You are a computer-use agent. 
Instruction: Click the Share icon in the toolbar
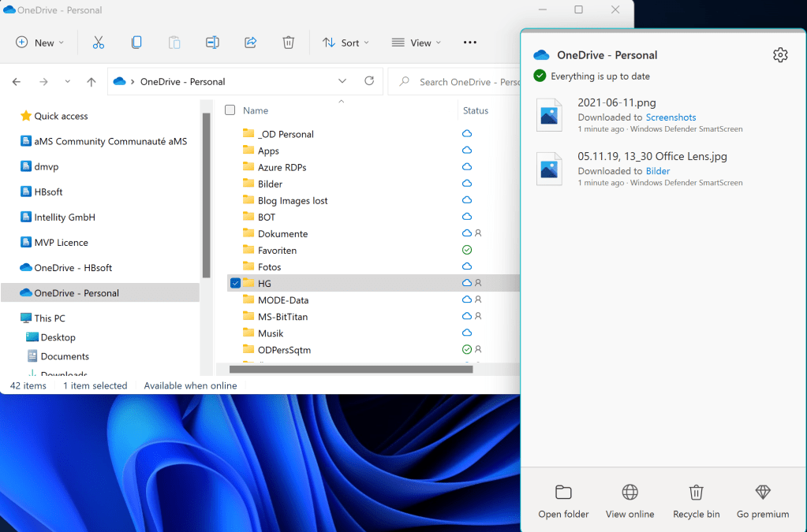coord(250,43)
